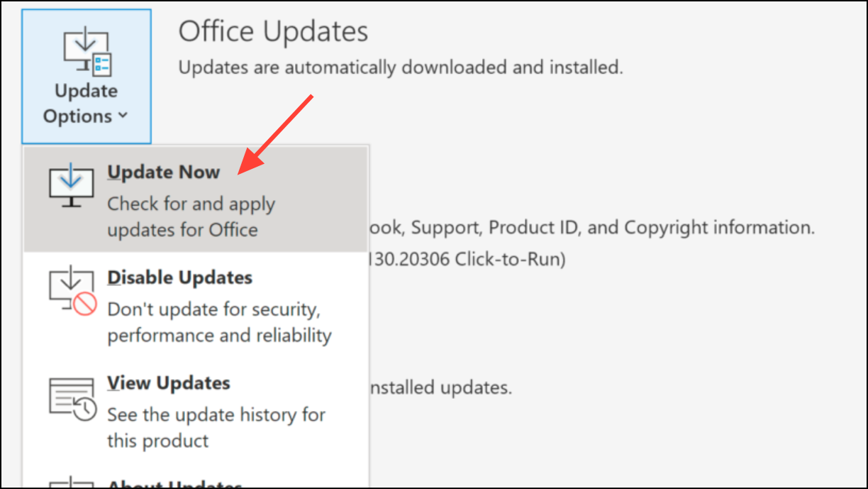This screenshot has width=868, height=489.
Task: Click 'Don't update for security' description text
Action: coord(219,322)
